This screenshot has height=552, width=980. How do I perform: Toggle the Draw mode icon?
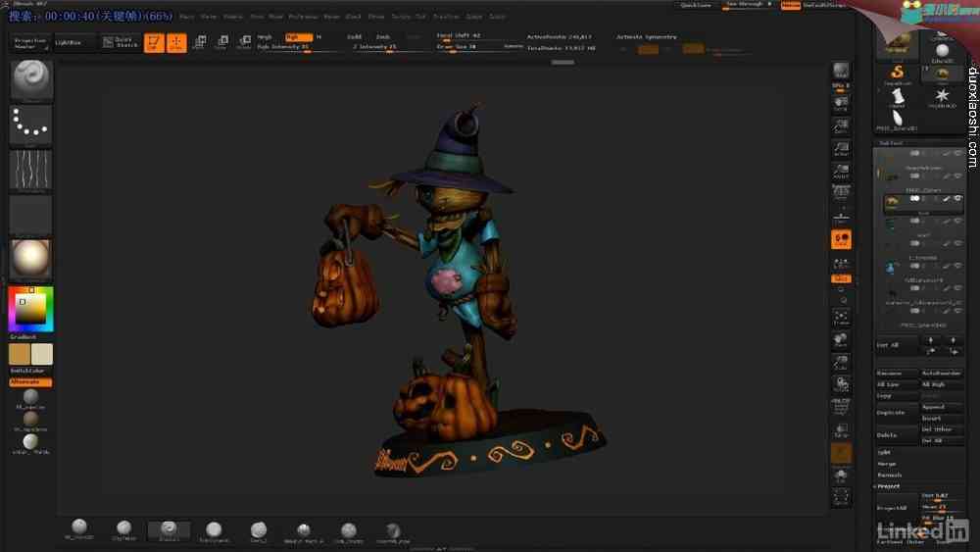(176, 42)
